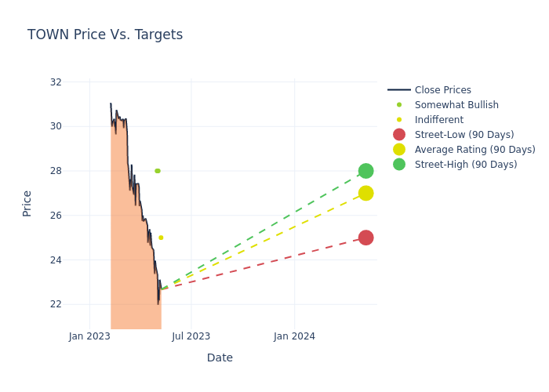Click the yellow Average Rating legend circle
Screen dimensions: 549x392
399,150
